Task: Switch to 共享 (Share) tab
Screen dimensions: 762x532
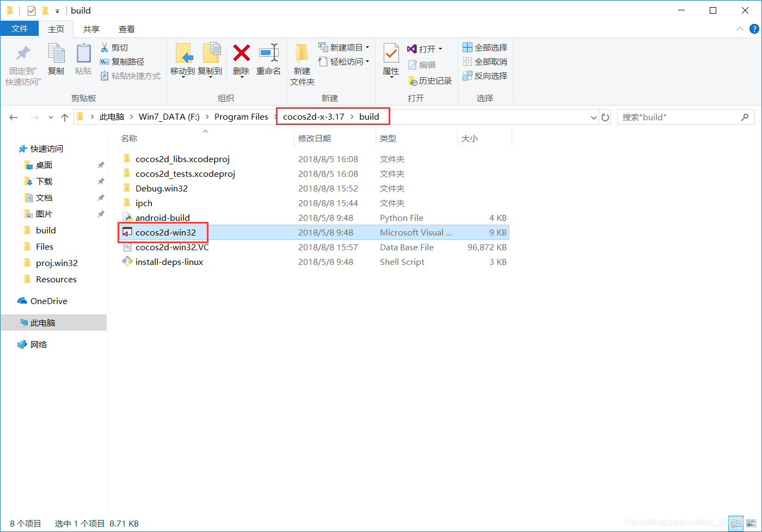Action: click(x=91, y=29)
